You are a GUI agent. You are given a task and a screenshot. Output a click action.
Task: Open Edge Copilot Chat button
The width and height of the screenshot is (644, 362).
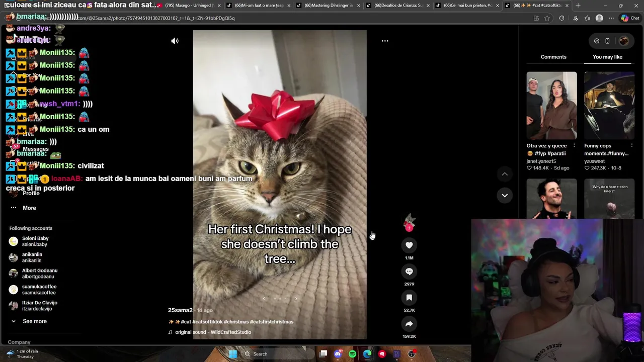point(629,18)
